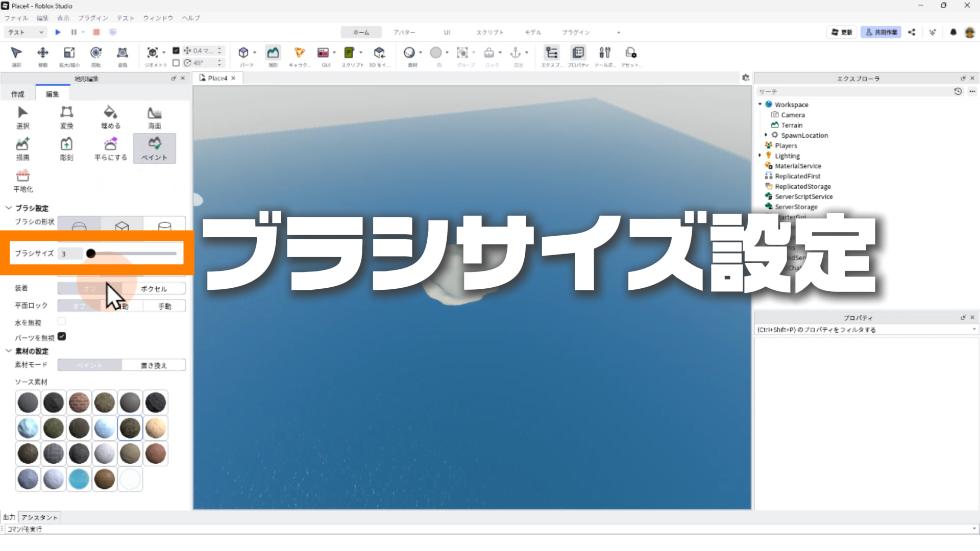The height and width of the screenshot is (551, 980).
Task: Click the brush size slider handle
Action: 91,254
